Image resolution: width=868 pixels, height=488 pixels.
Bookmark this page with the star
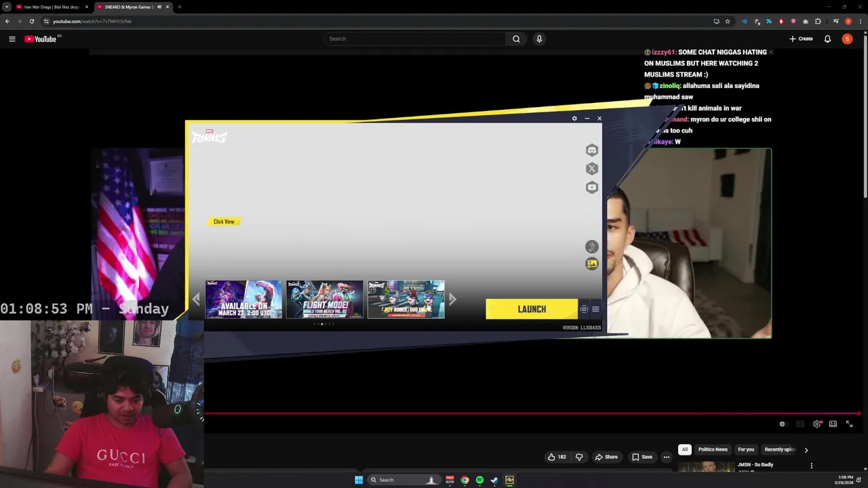pyautogui.click(x=728, y=21)
